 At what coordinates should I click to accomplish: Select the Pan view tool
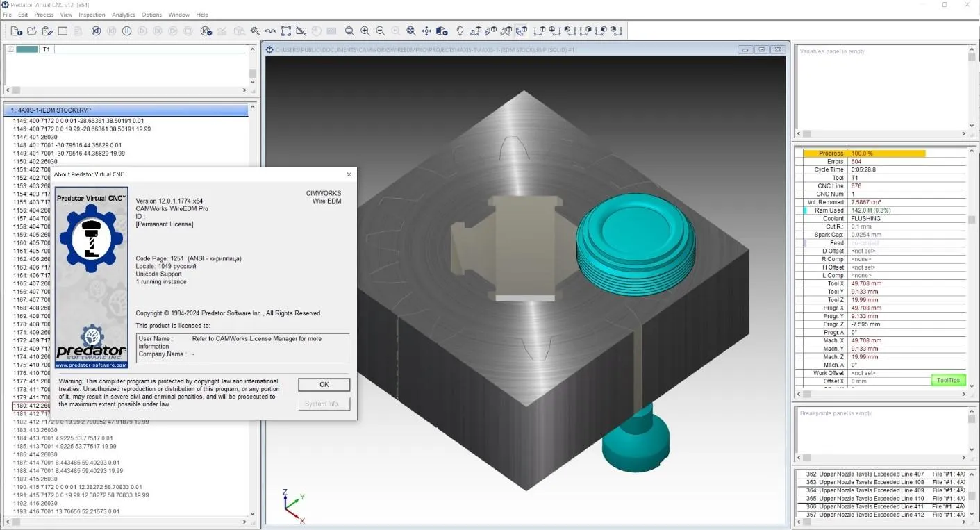[426, 31]
